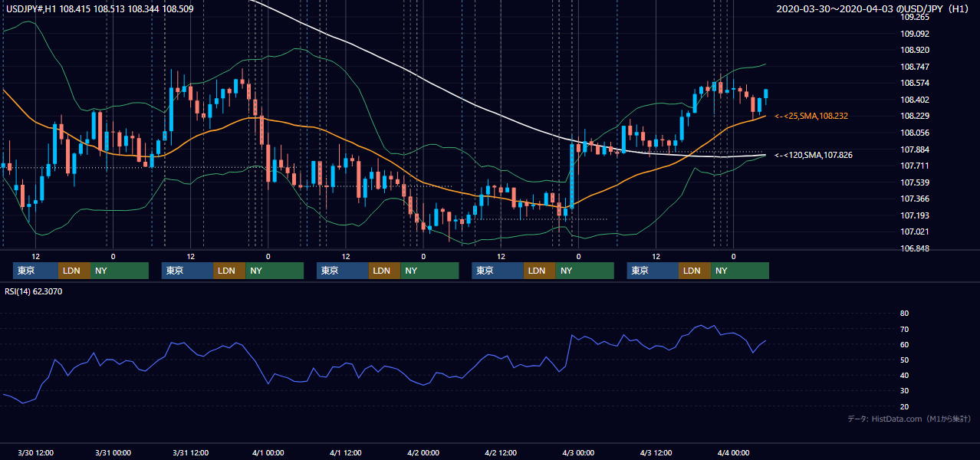The image size is (980, 460).
Task: Click RSI scale value 60
Action: click(x=904, y=344)
